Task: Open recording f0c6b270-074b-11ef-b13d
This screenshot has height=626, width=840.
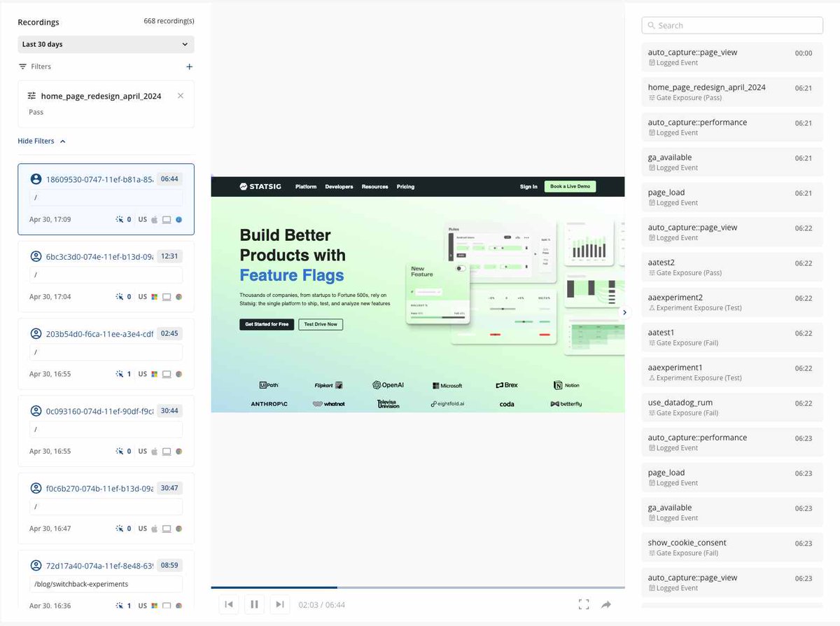Action: coord(106,508)
